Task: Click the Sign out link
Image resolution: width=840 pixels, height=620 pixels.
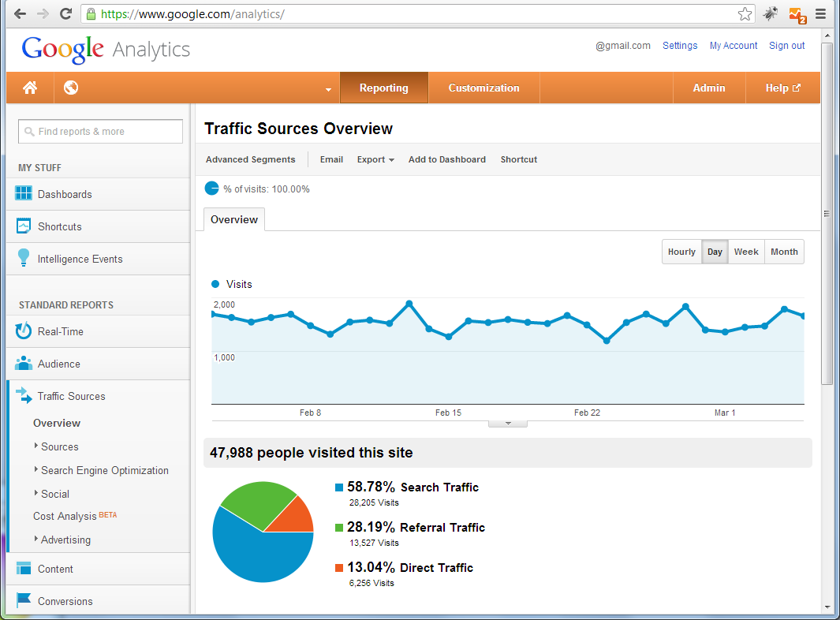Action: pyautogui.click(x=787, y=46)
